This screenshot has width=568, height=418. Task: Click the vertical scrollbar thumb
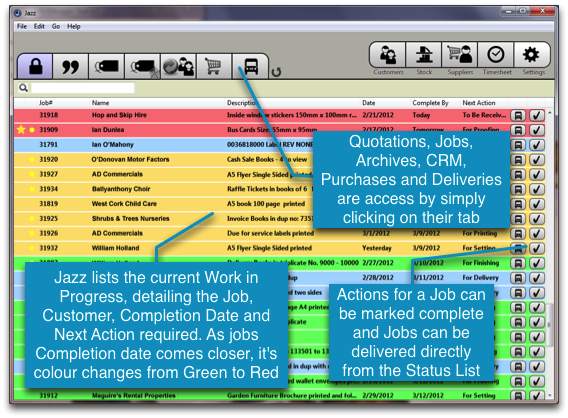(x=550, y=325)
